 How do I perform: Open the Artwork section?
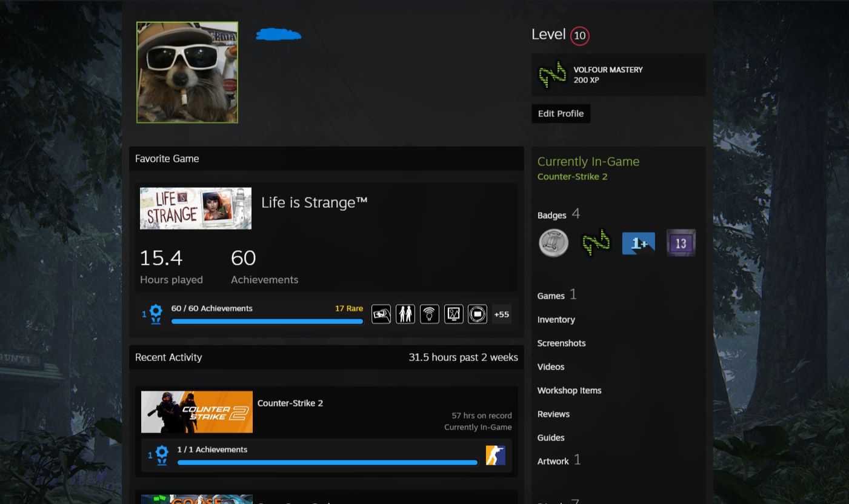click(553, 461)
